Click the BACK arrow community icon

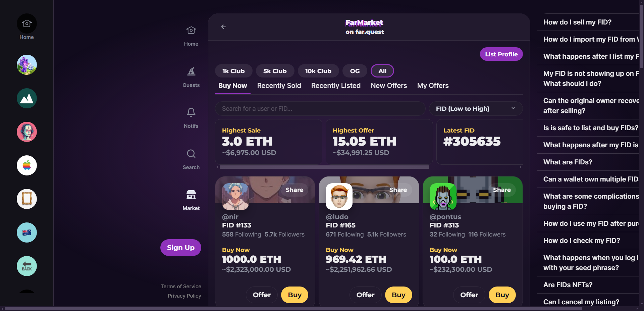click(x=27, y=266)
